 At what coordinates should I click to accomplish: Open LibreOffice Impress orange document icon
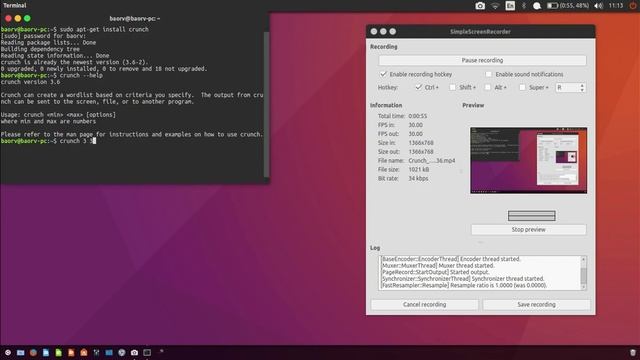coord(71,352)
